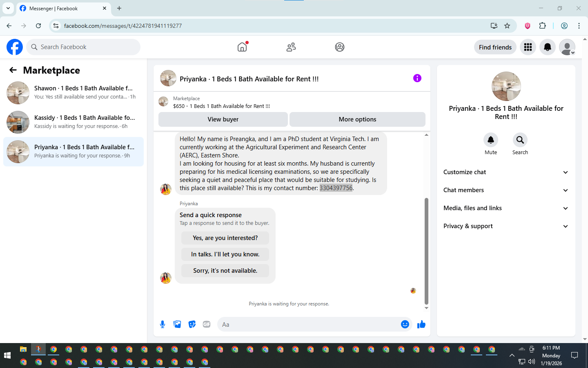Select Priyanka's conversation in the list
This screenshot has height=368, width=588.
(73, 152)
